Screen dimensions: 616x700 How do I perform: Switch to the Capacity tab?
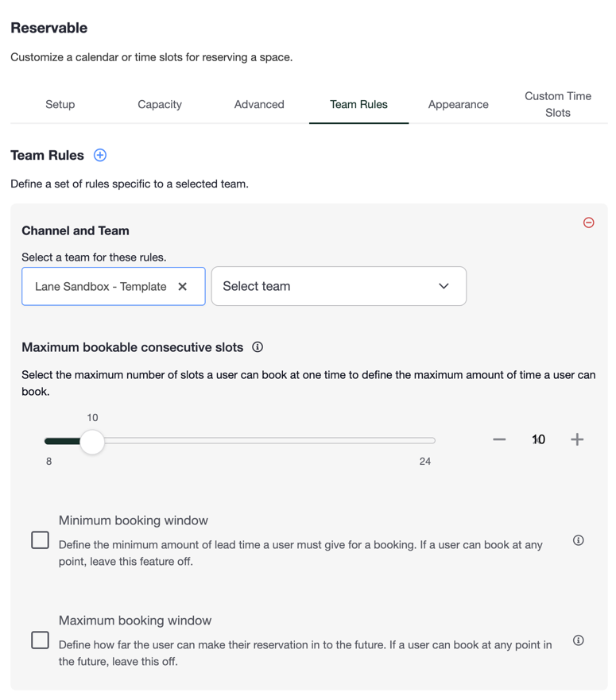coord(160,104)
